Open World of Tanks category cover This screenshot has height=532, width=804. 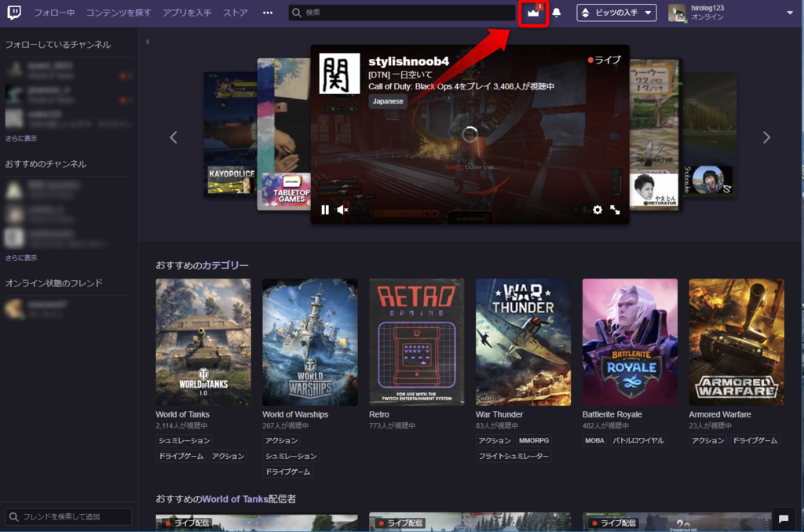pos(203,342)
